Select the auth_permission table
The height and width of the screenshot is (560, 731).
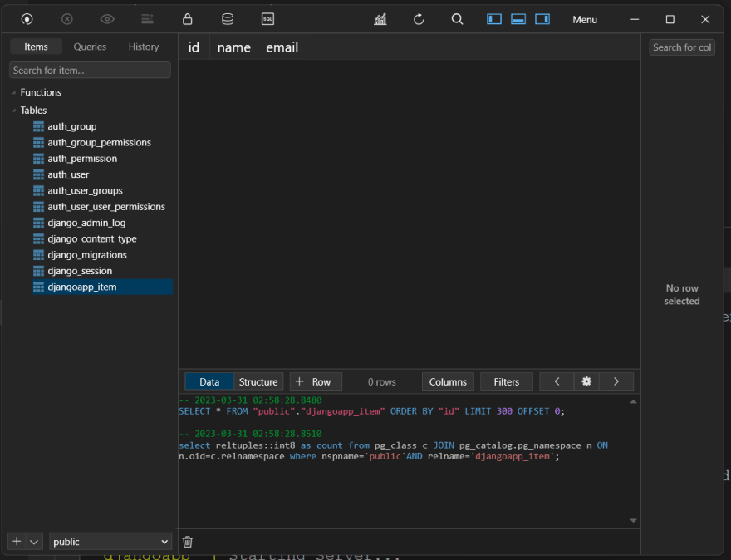click(x=82, y=159)
